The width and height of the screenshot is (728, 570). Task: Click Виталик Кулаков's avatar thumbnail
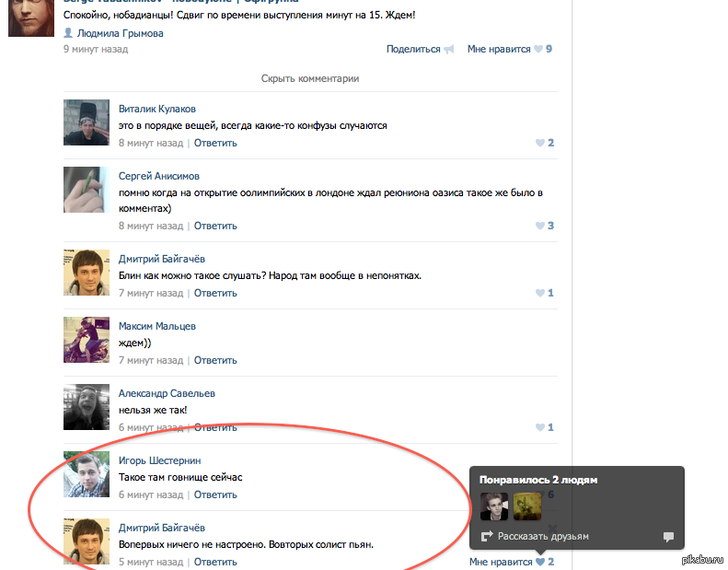coord(87,122)
